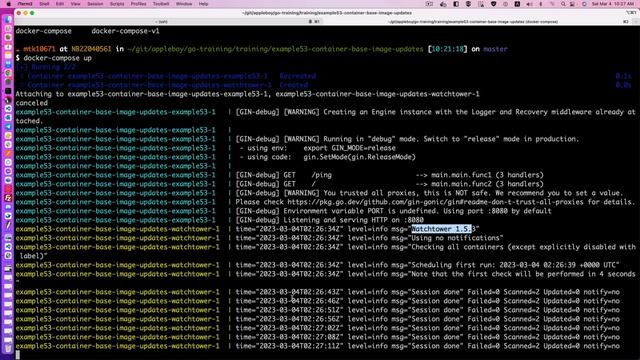The height and width of the screenshot is (360, 640).
Task: Click username 'mtk10671' in the prompt
Action: click(x=39, y=49)
